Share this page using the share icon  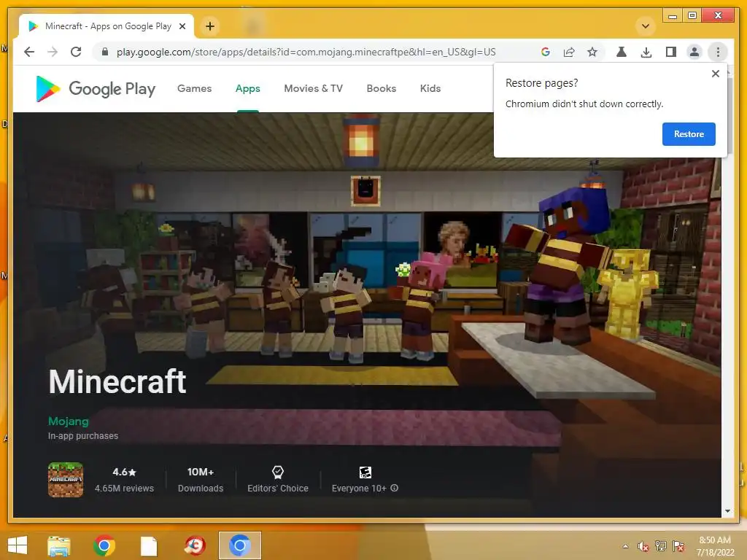pos(569,52)
